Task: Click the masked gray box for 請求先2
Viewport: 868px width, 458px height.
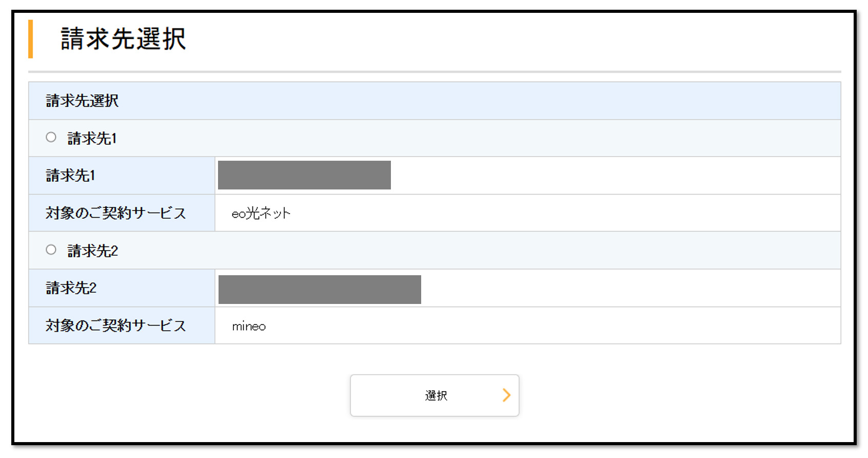Action: point(320,290)
